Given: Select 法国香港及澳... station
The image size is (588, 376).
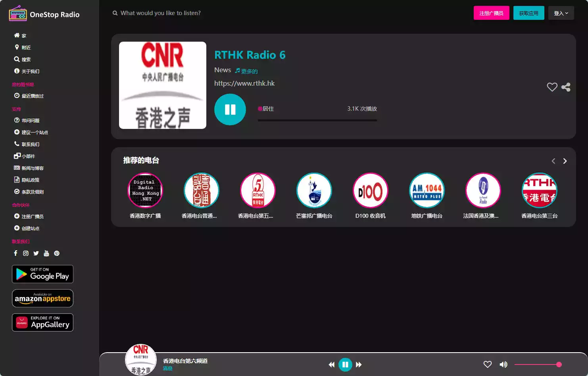Looking at the screenshot, I should coord(483,190).
